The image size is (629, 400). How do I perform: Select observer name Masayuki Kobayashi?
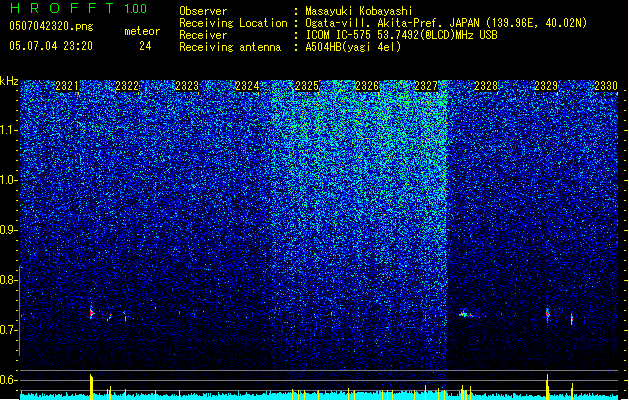click(x=359, y=11)
